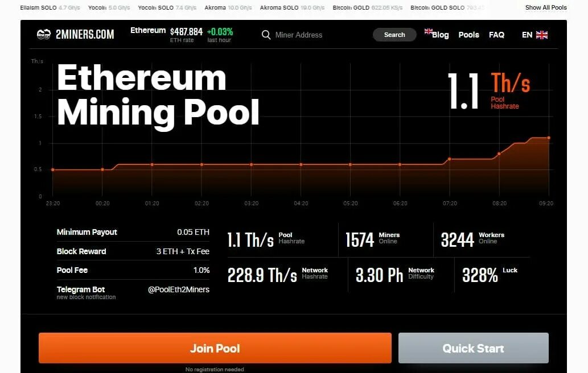Click the Block Reward 3 ETH + Tx Fee value

click(x=183, y=251)
